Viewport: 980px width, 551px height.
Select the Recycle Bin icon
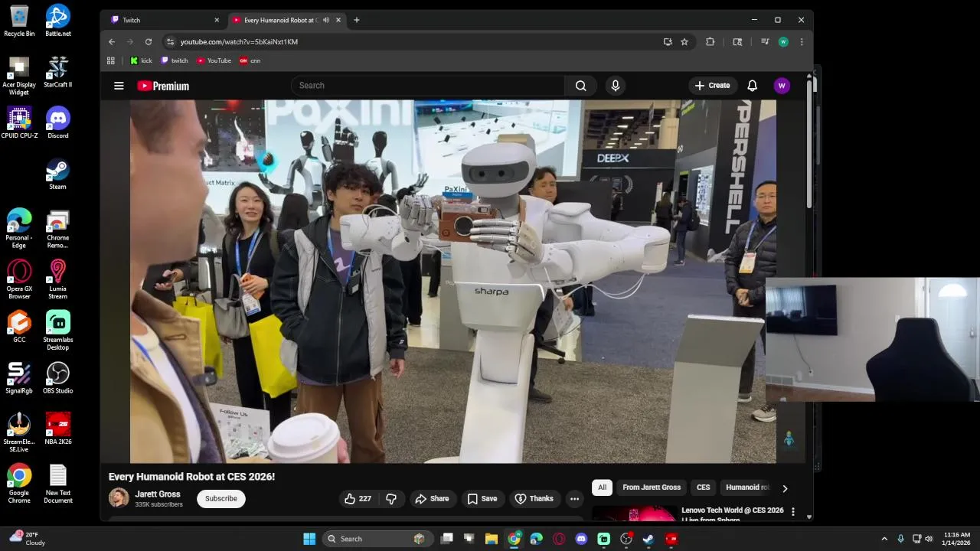(19, 21)
